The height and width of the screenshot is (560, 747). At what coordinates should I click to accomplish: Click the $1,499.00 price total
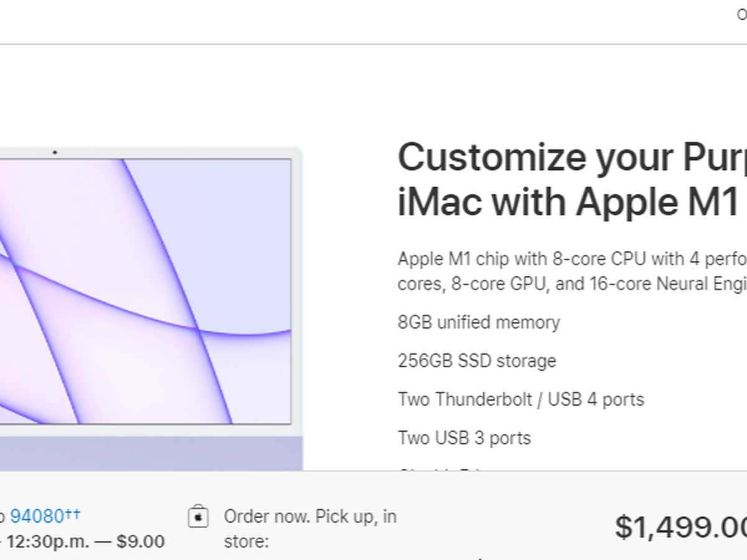(680, 527)
